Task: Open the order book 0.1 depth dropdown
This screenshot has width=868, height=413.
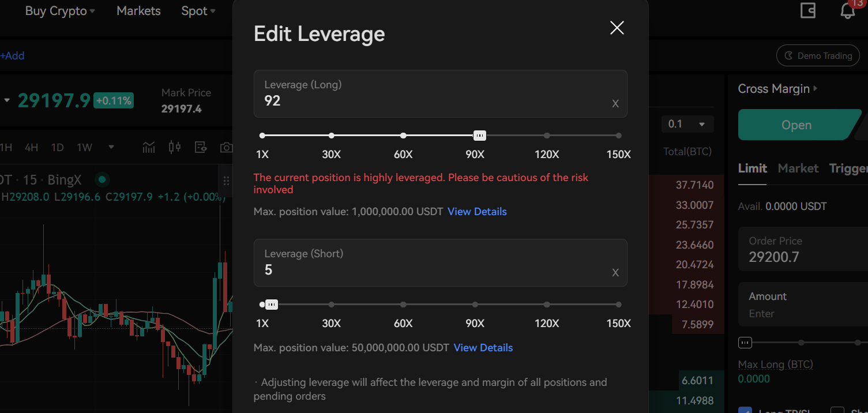Action: [x=687, y=124]
